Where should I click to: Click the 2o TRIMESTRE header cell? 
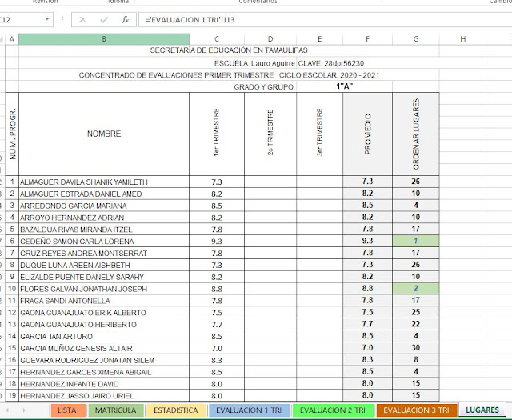point(270,134)
